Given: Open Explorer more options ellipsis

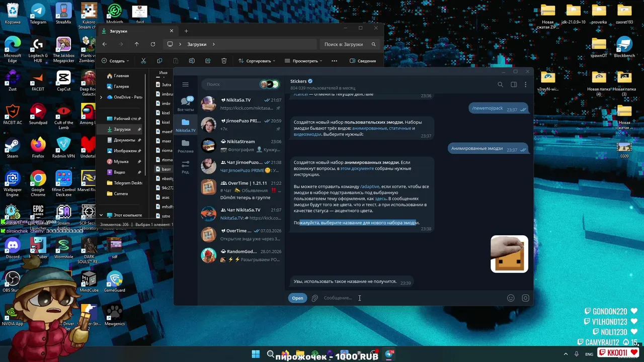Looking at the screenshot, I should pyautogui.click(x=334, y=61).
